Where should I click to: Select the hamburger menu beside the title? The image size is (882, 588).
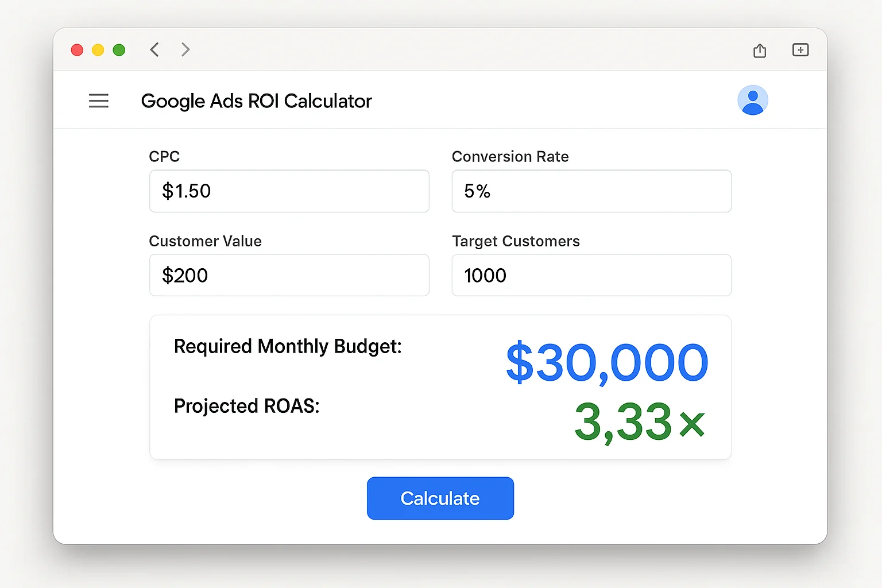[99, 100]
